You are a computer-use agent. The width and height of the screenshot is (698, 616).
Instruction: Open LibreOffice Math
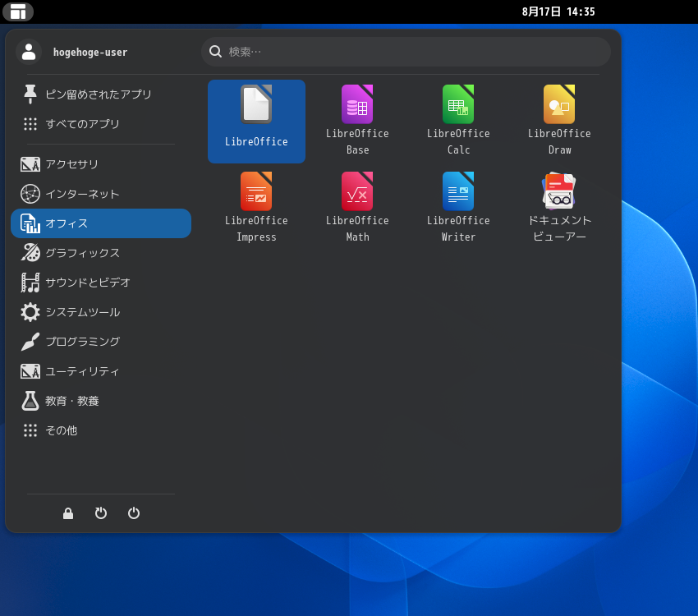point(357,208)
